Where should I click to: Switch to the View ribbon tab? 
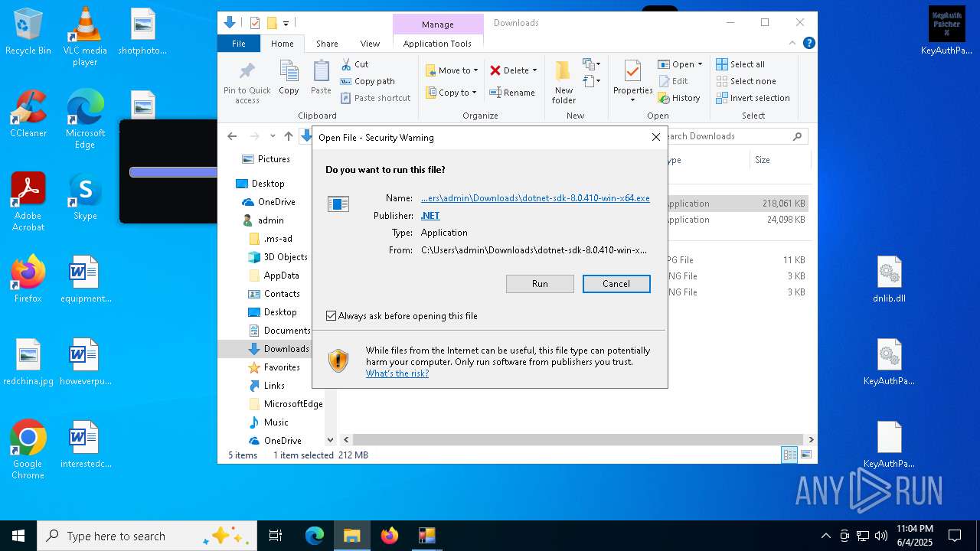point(370,44)
